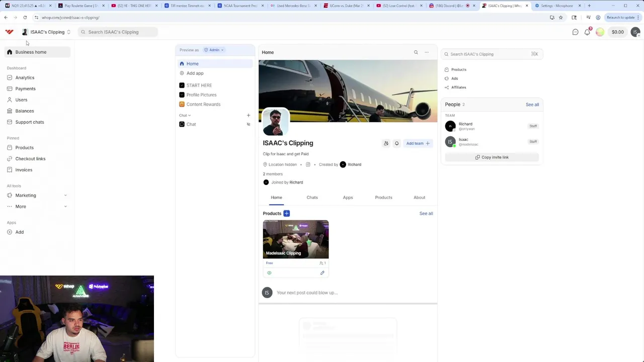
Task: Open Products in the right panel
Action: point(456,70)
